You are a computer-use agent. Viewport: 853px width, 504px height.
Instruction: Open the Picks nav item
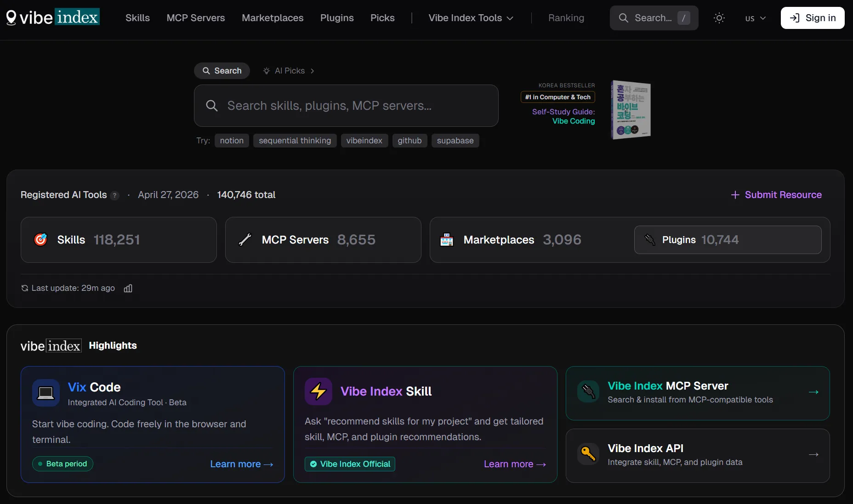[382, 18]
